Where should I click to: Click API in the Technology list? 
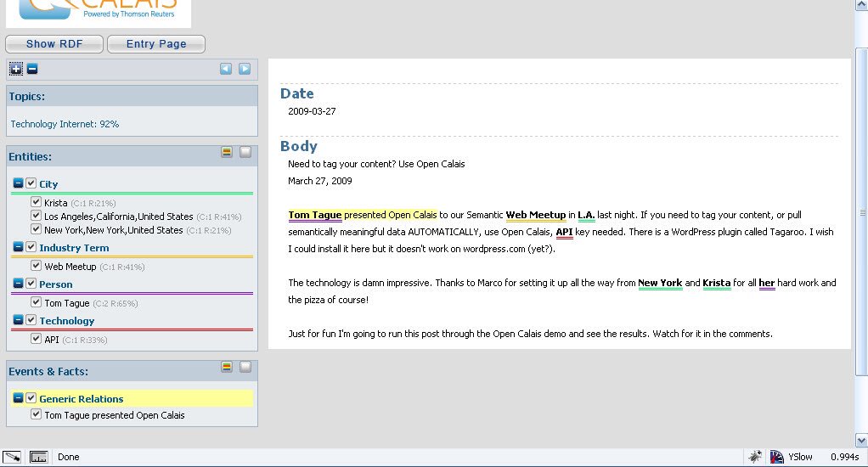52,340
